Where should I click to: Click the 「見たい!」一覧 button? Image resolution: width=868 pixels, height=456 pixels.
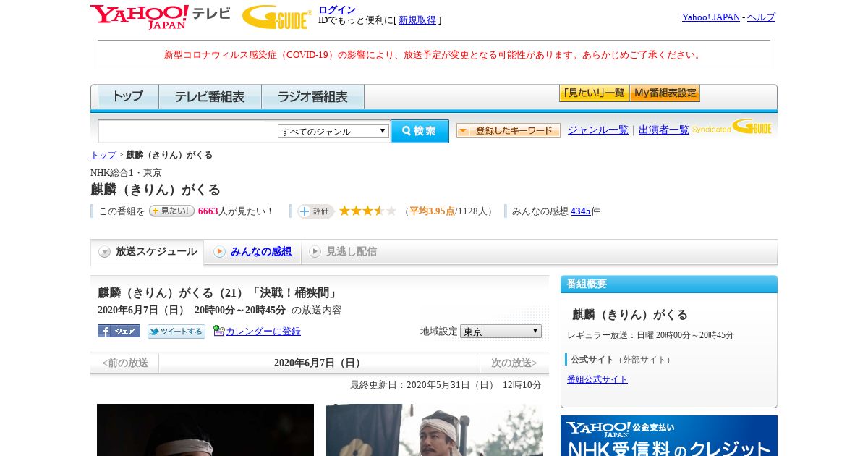tap(594, 93)
